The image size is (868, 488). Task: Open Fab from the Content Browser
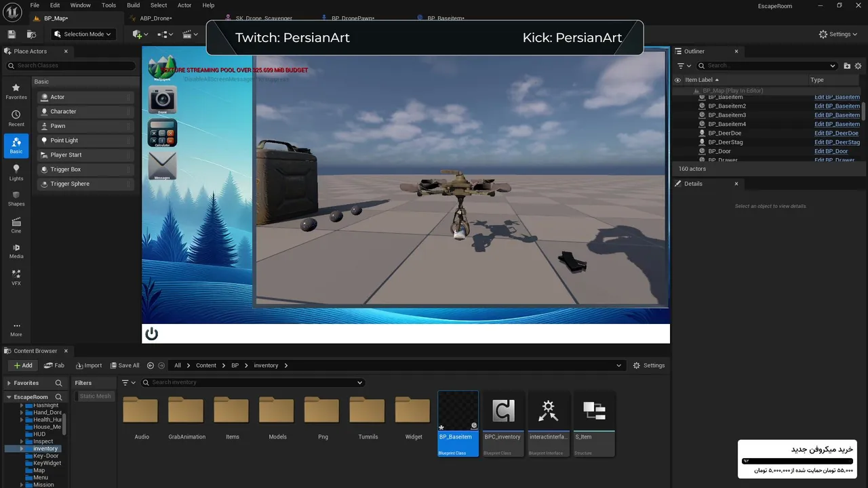coord(54,365)
